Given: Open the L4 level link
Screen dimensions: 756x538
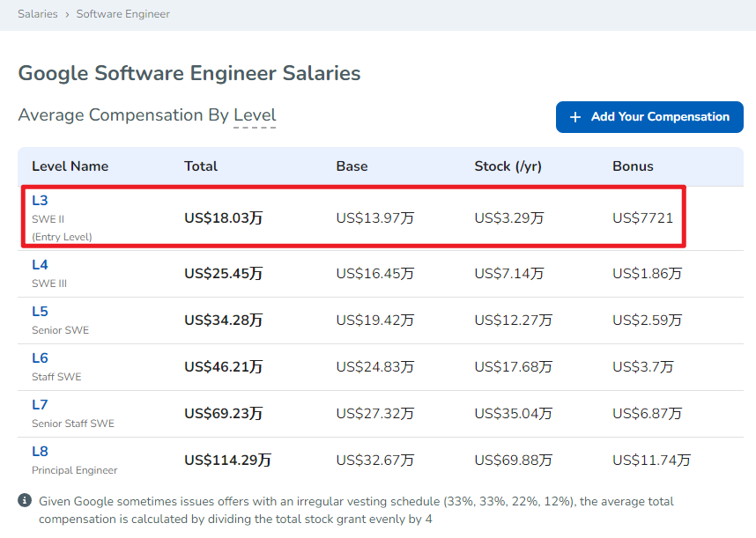Looking at the screenshot, I should [x=40, y=265].
